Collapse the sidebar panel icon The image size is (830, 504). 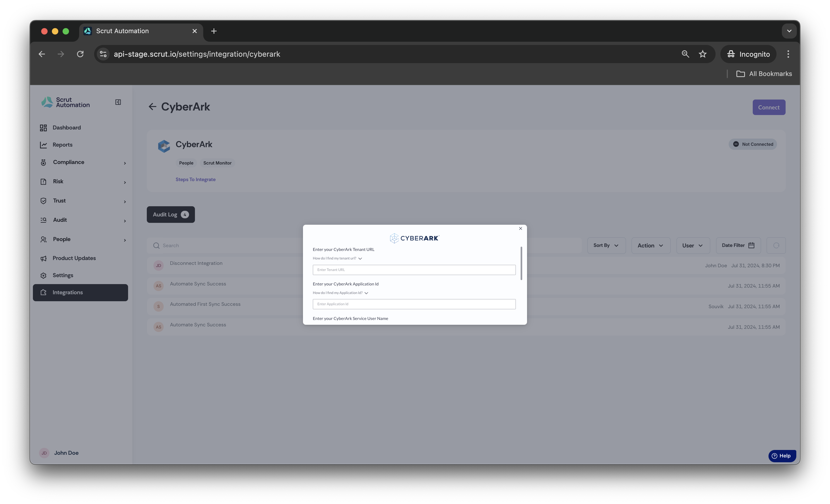point(118,102)
